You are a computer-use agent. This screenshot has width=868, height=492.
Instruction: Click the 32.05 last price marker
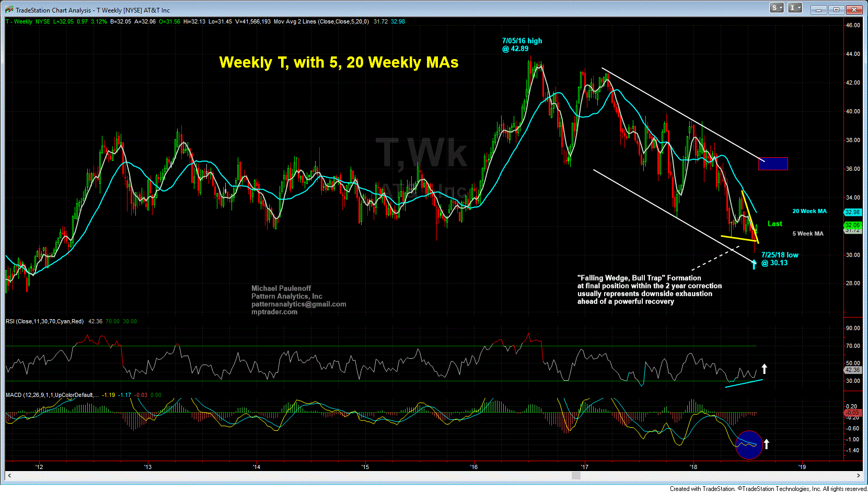(x=852, y=225)
